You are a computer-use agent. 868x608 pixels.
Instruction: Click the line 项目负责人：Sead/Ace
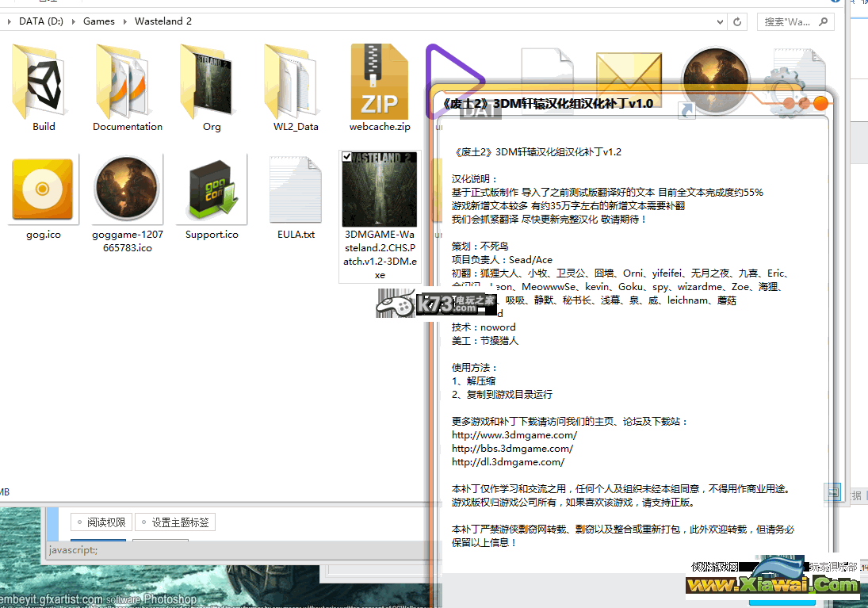[502, 260]
